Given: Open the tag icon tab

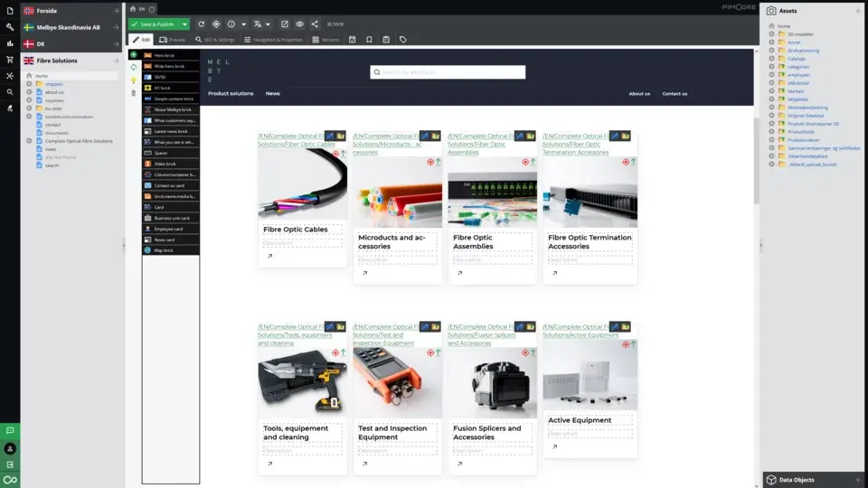Looking at the screenshot, I should [x=403, y=40].
